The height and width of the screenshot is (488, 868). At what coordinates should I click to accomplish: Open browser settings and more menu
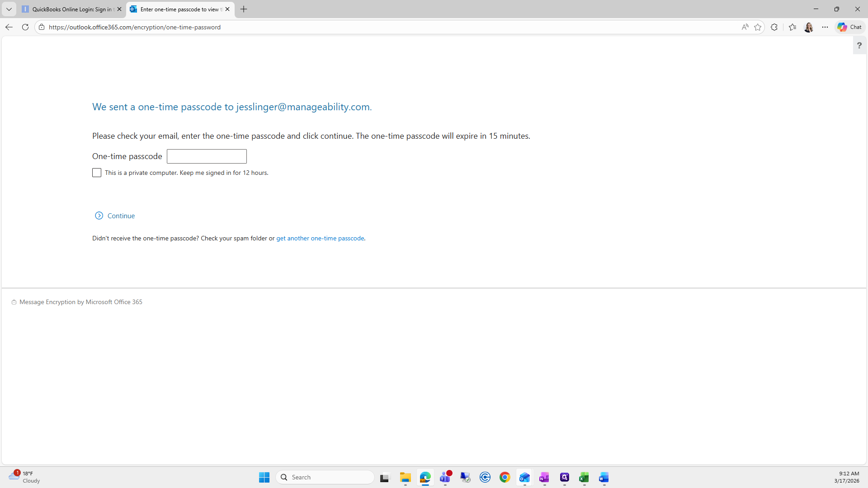(825, 27)
